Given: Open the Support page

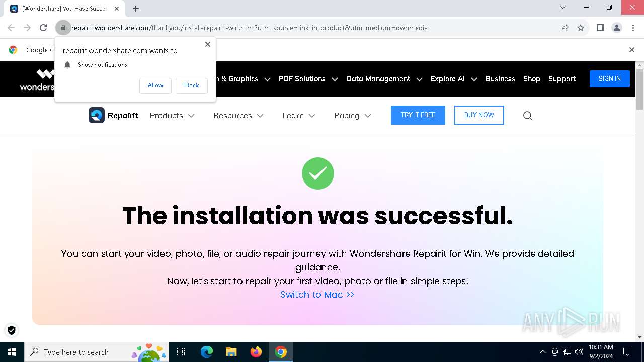Looking at the screenshot, I should [562, 79].
